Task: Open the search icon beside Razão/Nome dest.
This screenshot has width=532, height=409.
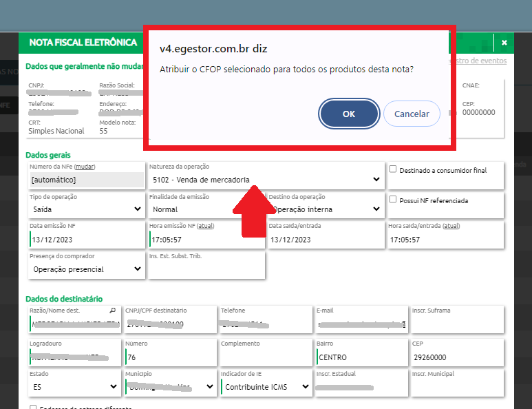Action: tap(113, 311)
